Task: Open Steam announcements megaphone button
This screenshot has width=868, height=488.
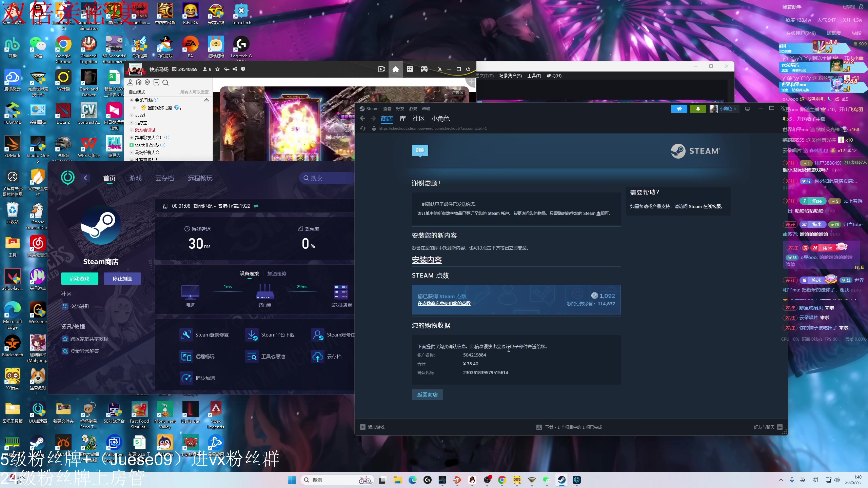Action: 679,109
